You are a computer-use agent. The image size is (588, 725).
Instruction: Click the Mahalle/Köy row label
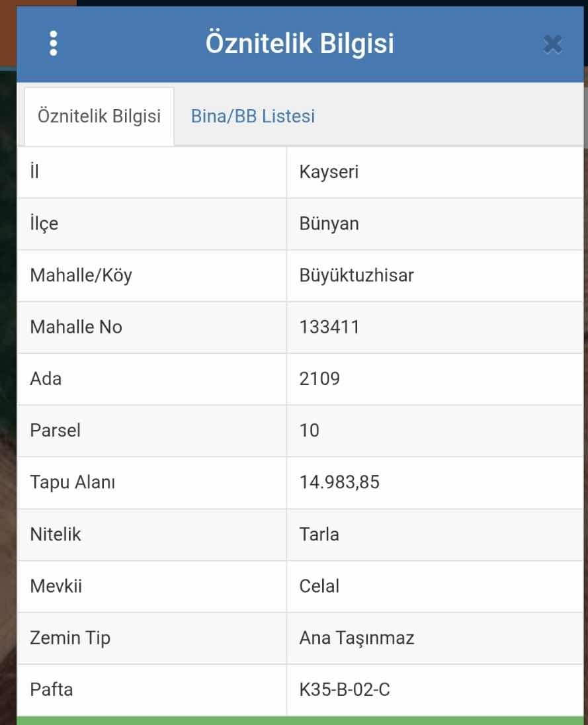[81, 276]
